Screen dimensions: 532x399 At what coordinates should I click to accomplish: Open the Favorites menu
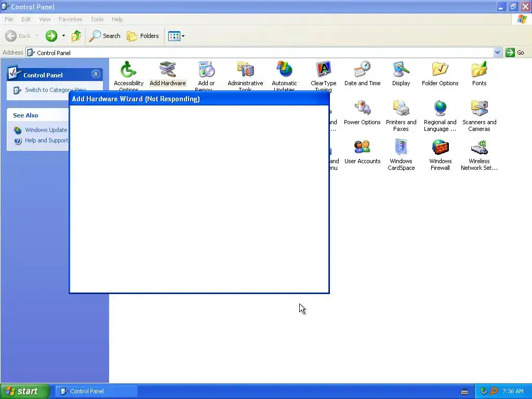[x=71, y=19]
